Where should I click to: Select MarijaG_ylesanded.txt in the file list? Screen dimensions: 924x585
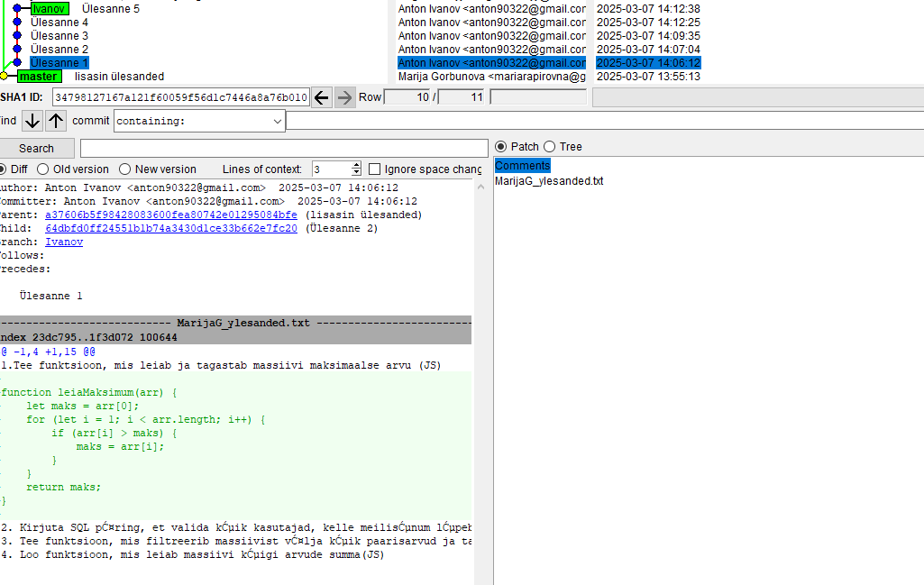(549, 181)
